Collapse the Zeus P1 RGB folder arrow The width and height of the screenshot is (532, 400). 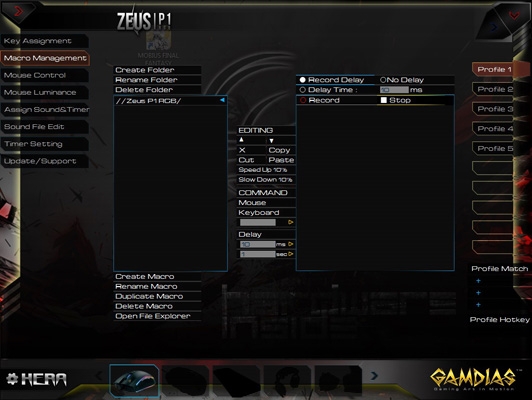(x=222, y=100)
